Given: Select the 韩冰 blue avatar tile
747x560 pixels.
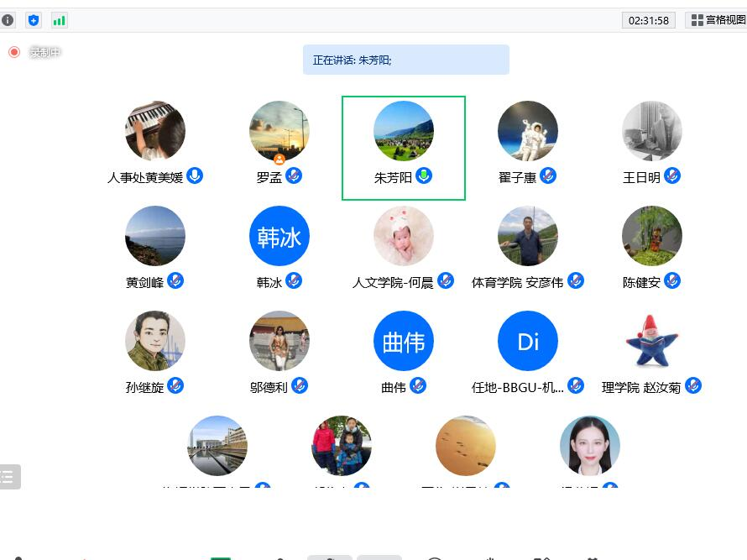Looking at the screenshot, I should click(279, 237).
